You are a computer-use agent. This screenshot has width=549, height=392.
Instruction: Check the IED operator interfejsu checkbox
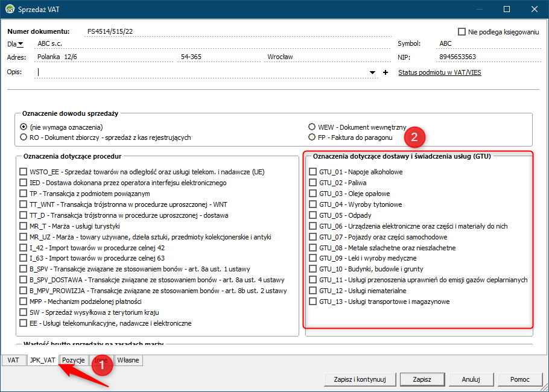(23, 183)
